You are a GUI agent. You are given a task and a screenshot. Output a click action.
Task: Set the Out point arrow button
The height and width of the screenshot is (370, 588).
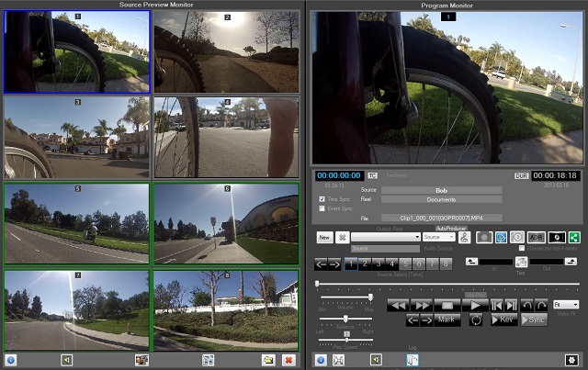pos(571,262)
